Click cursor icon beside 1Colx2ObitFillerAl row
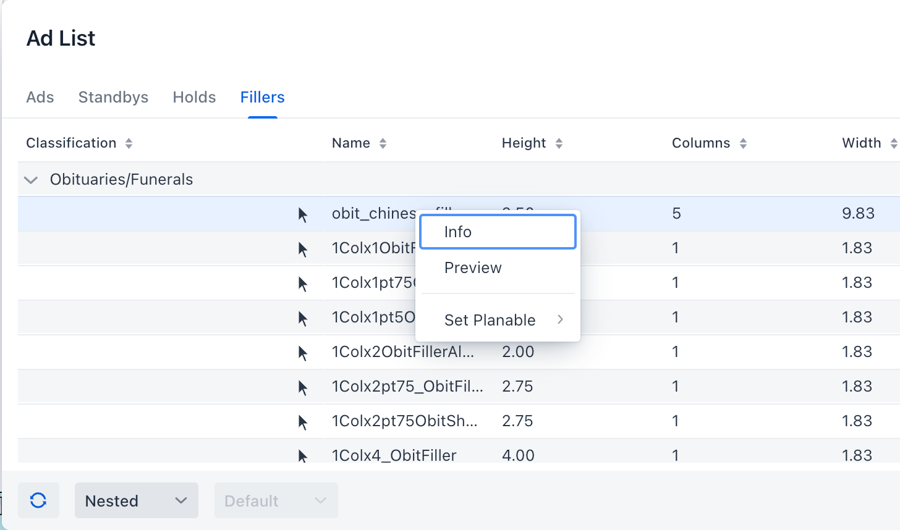Screen dimensions: 900x530 303,353
